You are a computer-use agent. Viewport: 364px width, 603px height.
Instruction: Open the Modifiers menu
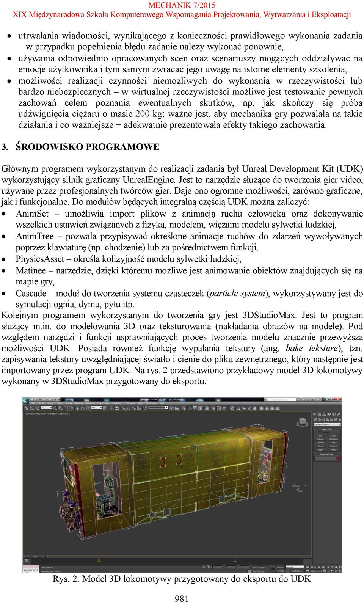click(x=79, y=404)
